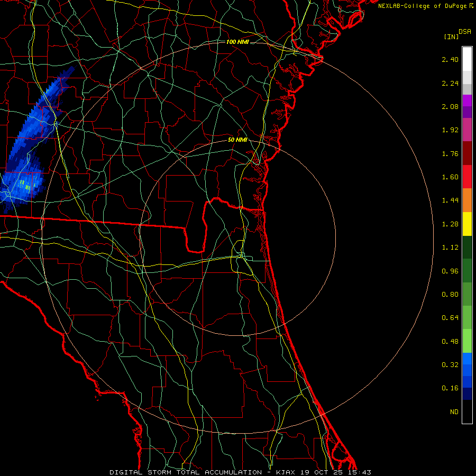Pick the bright magenta legend swatch

click(x=467, y=100)
